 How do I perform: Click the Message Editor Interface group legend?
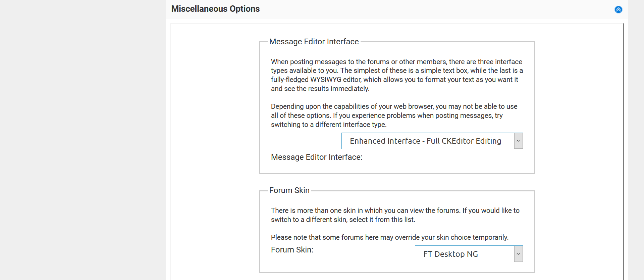click(x=314, y=42)
